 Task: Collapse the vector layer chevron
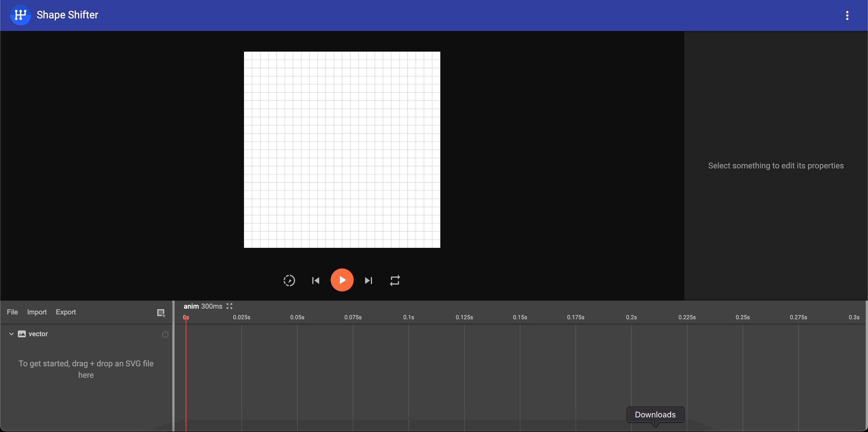click(11, 334)
